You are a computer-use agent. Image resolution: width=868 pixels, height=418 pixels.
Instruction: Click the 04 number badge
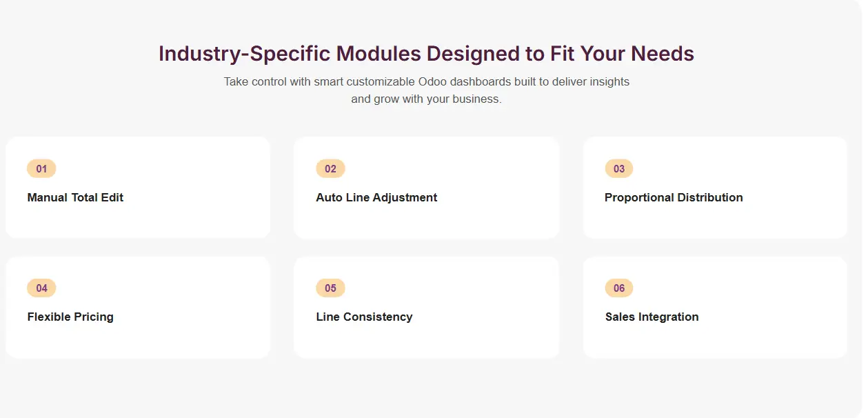41,288
